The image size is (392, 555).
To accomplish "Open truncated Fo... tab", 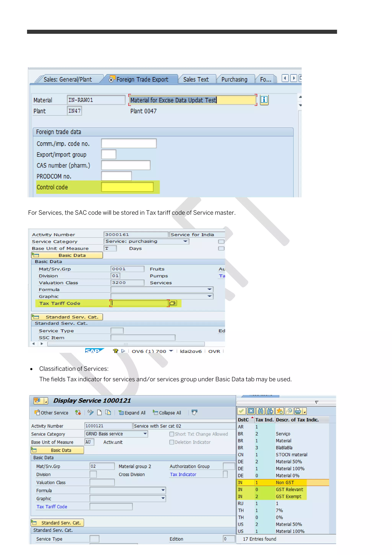I will point(266,79).
